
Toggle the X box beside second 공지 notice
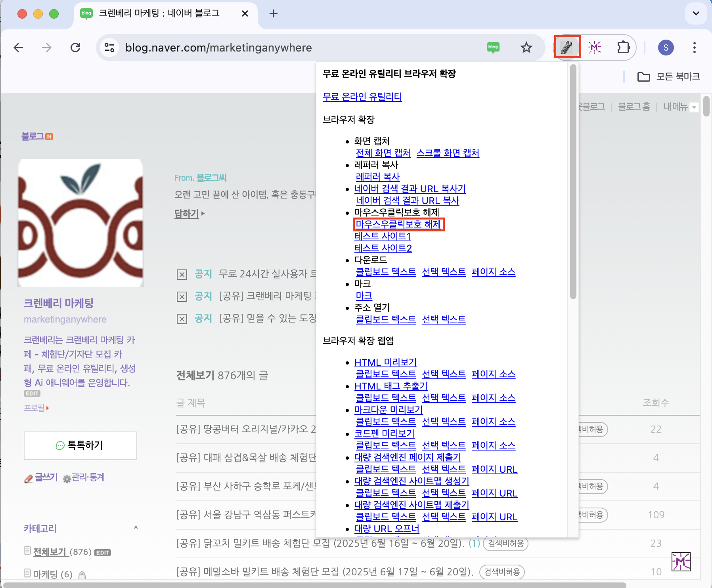[182, 296]
